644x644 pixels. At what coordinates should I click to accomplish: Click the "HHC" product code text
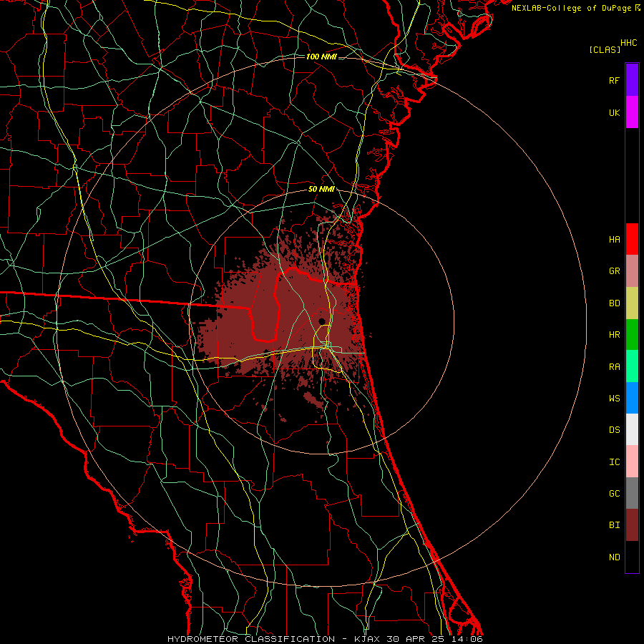[629, 43]
